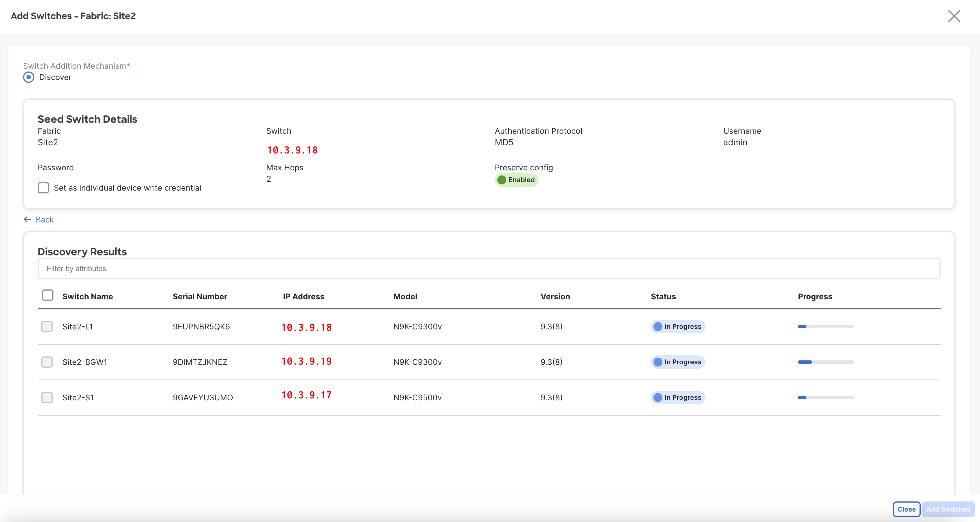Close the Add Switches dialog with X

point(954,16)
